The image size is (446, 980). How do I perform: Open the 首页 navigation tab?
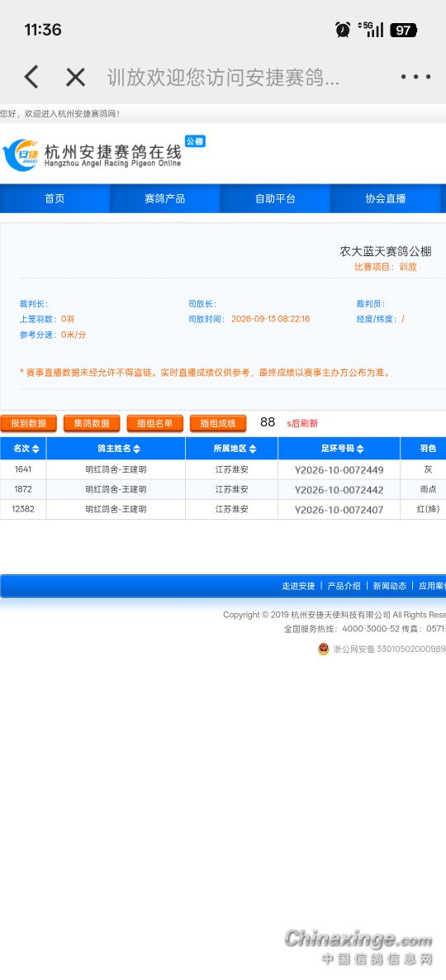click(x=55, y=199)
